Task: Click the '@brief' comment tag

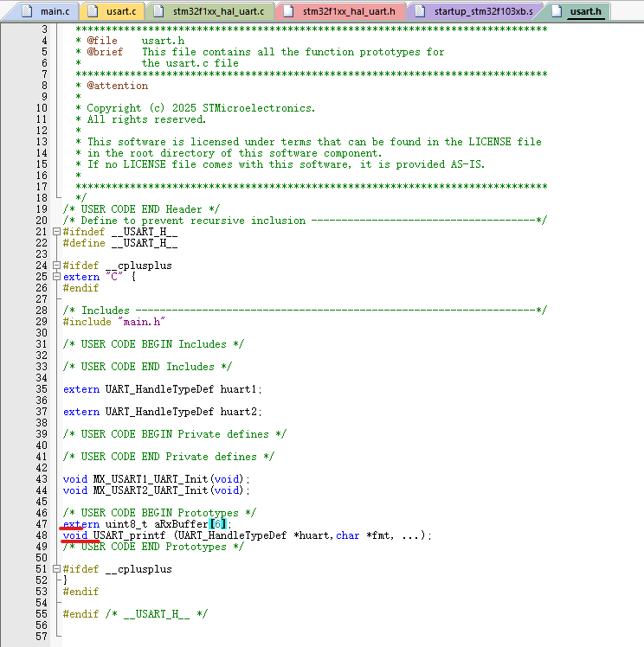Action: pyautogui.click(x=105, y=52)
